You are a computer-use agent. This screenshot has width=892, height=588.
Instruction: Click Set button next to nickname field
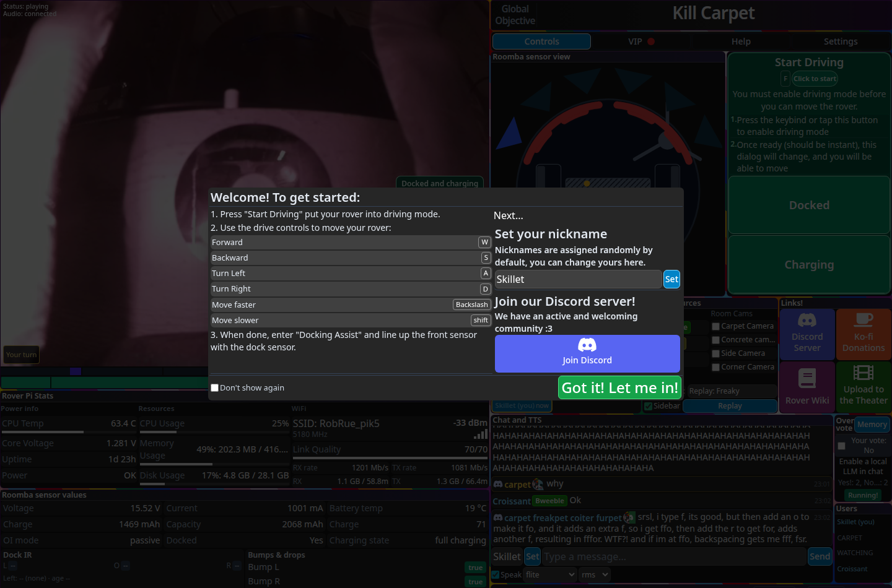(x=671, y=279)
